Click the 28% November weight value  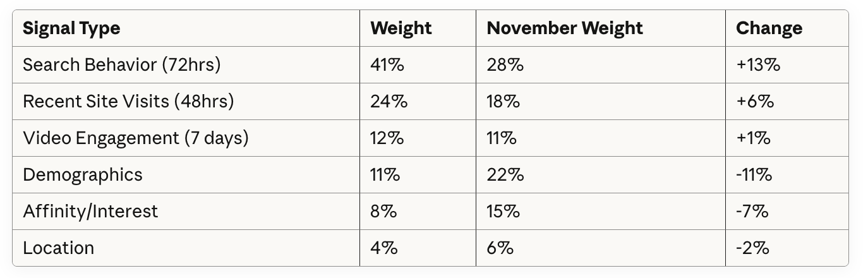click(505, 65)
